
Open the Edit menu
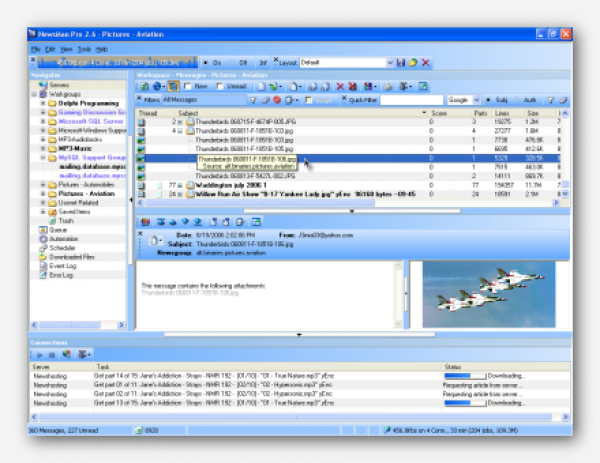[x=50, y=49]
